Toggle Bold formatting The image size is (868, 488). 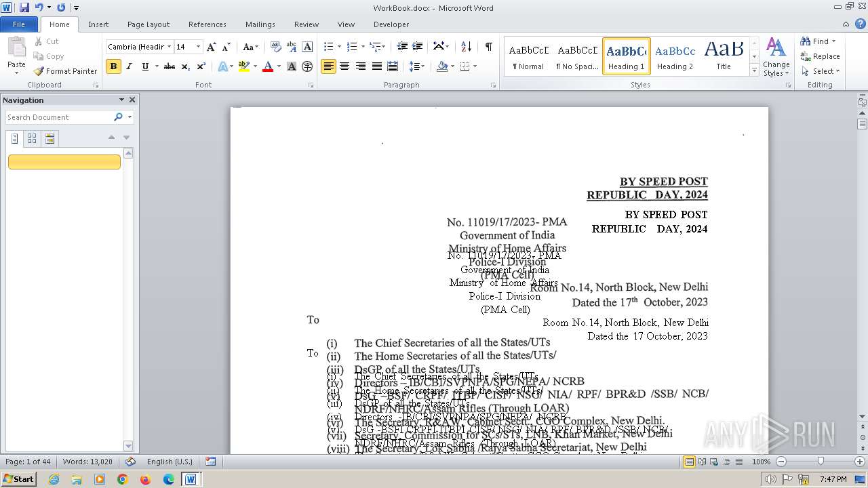113,66
